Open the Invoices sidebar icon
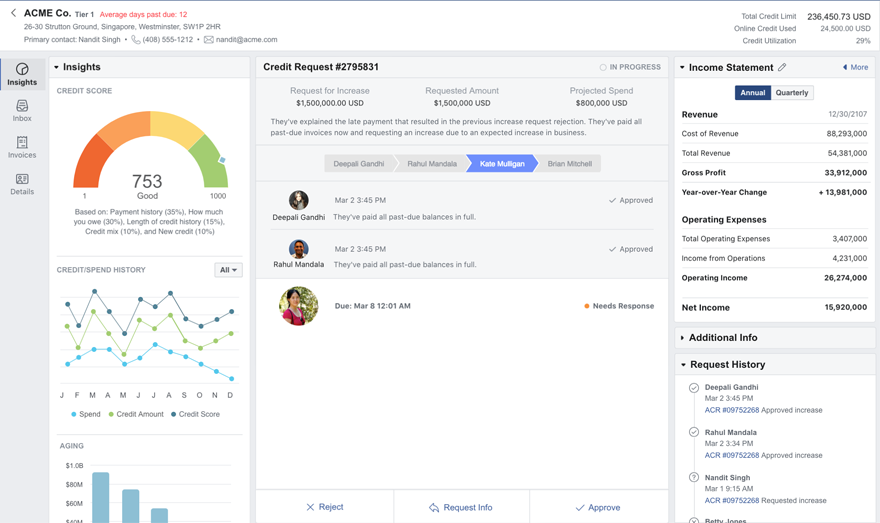Screen dimensions: 880x523 click(22, 147)
